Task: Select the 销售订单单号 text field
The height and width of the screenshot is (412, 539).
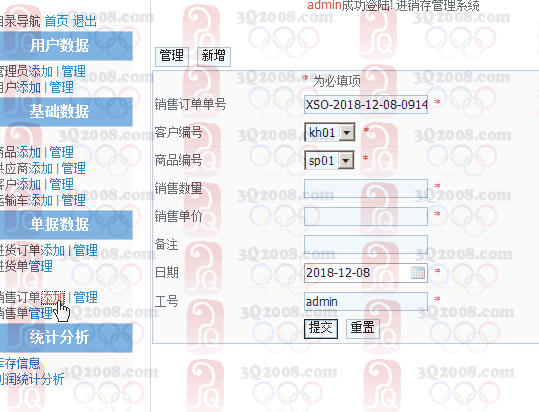Action: pyautogui.click(x=366, y=104)
